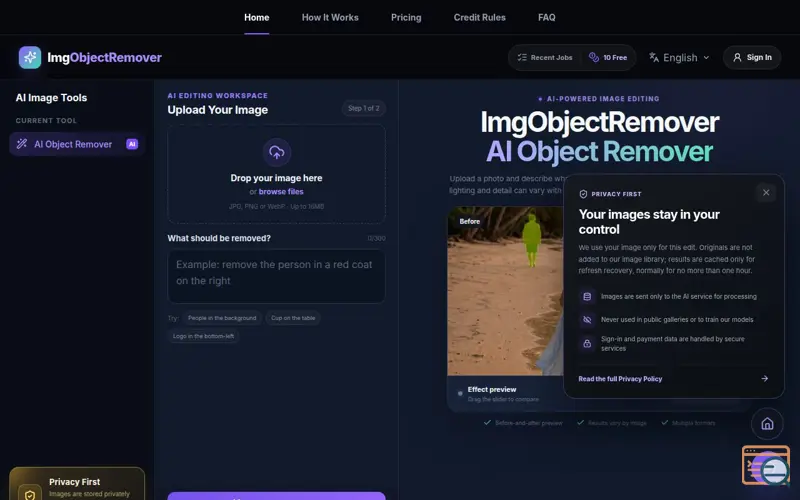The image size is (800, 500).
Task: Click the ImgObjectRemover brand name
Action: point(105,58)
